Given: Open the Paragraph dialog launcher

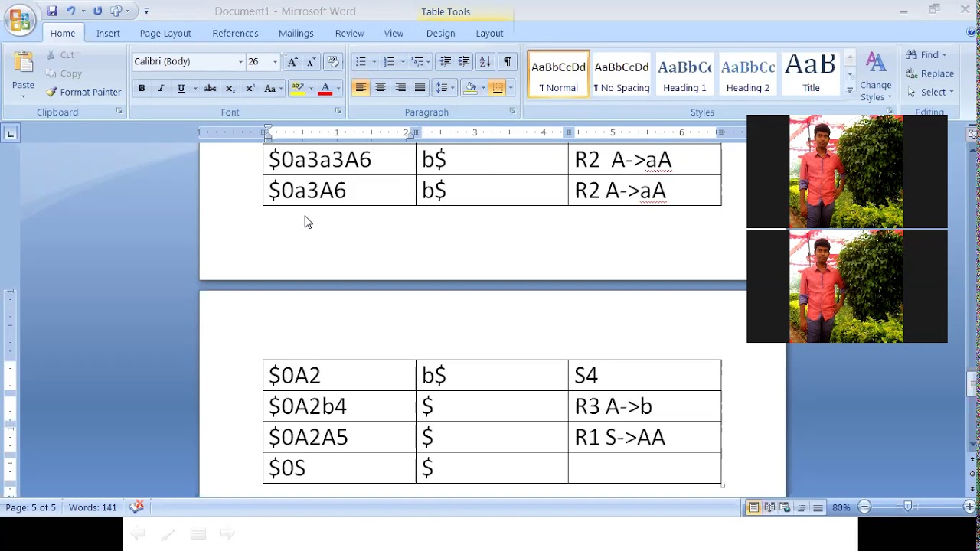Looking at the screenshot, I should (x=513, y=112).
